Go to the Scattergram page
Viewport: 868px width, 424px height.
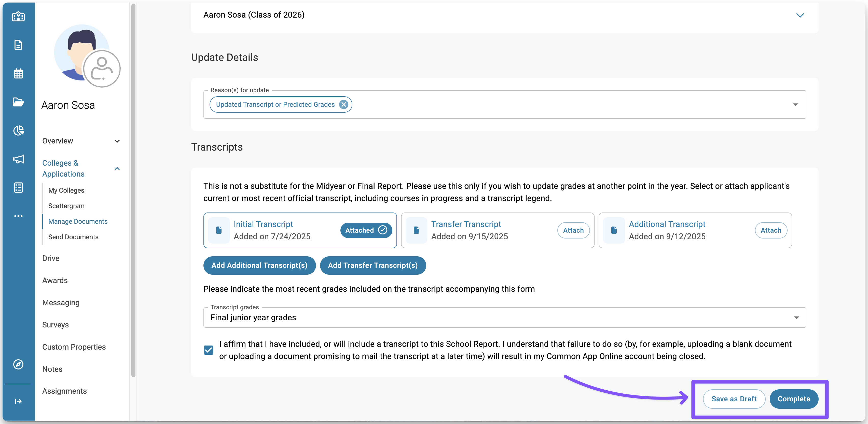pyautogui.click(x=66, y=206)
